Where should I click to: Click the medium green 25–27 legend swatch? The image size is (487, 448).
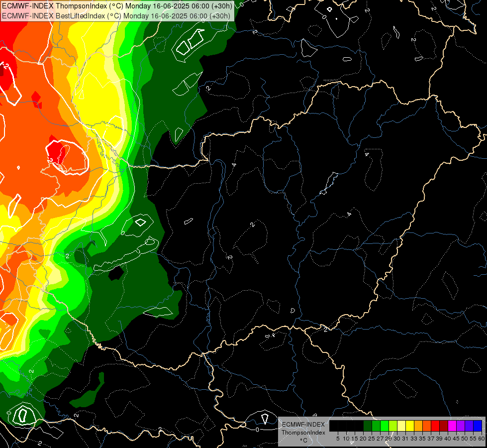[376, 426]
